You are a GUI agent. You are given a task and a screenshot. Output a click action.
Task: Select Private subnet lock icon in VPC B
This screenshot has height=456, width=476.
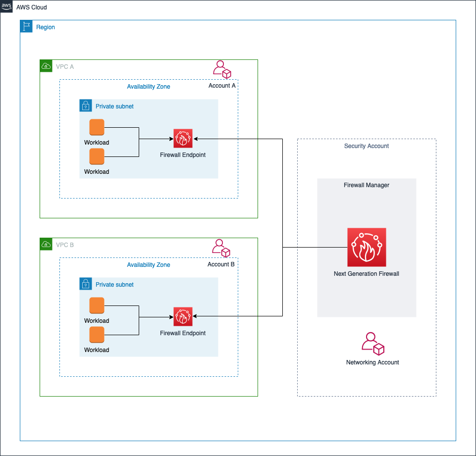point(86,284)
